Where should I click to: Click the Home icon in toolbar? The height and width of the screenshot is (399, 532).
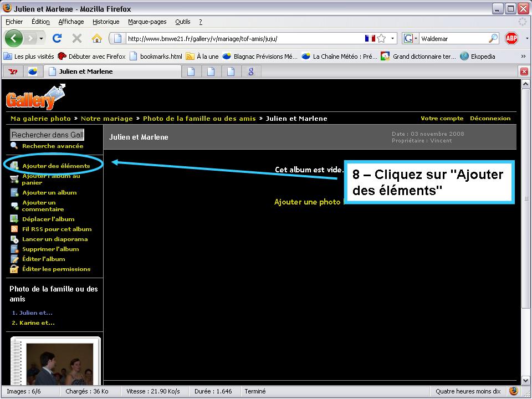pyautogui.click(x=96, y=38)
